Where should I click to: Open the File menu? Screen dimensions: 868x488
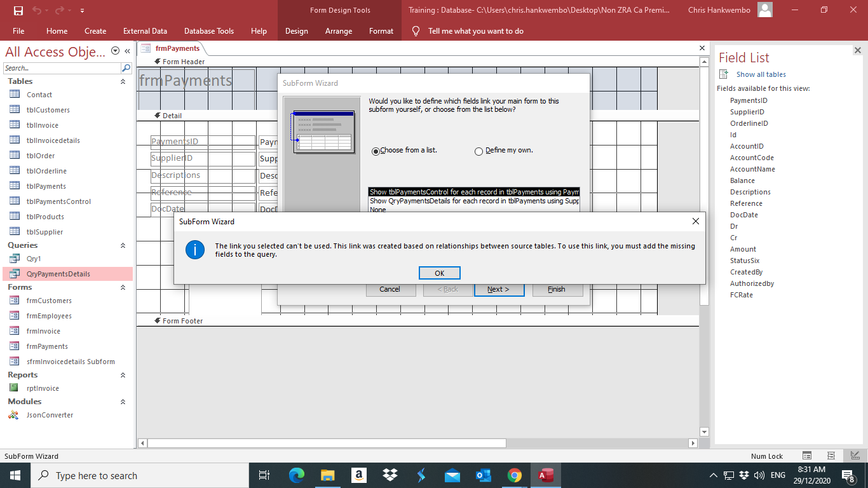tap(18, 30)
